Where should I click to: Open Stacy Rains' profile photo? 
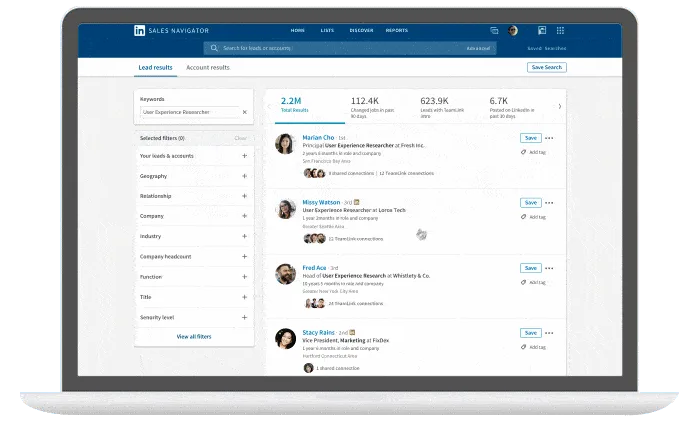click(285, 339)
